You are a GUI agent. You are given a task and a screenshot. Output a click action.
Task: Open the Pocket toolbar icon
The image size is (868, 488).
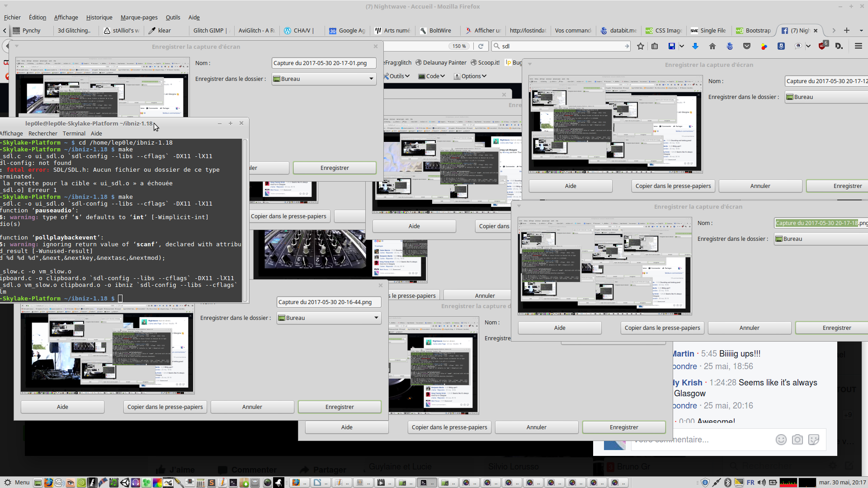747,46
